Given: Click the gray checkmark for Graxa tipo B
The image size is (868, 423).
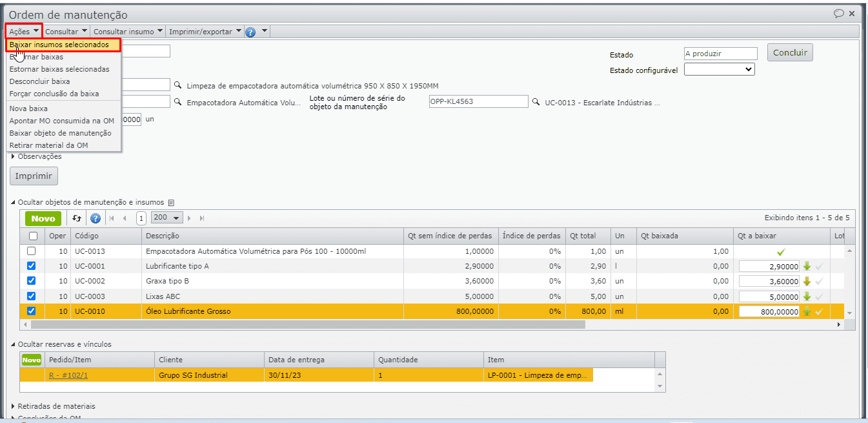Looking at the screenshot, I should point(819,281).
